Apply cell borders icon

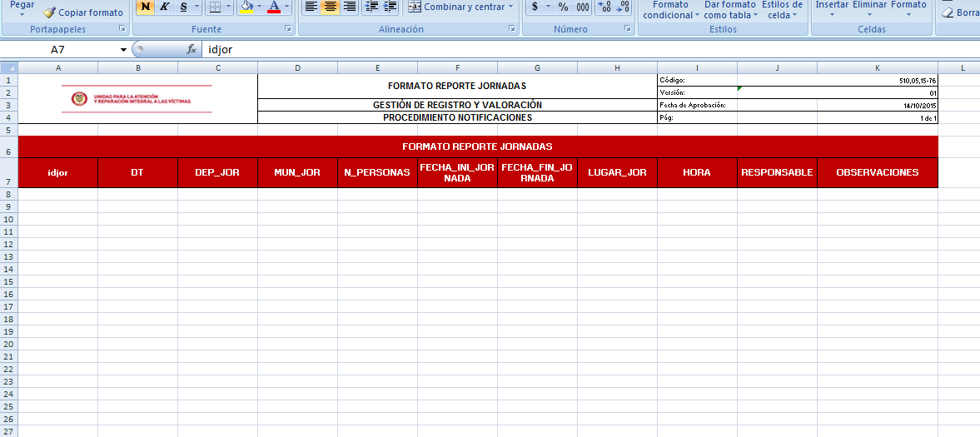tap(214, 7)
